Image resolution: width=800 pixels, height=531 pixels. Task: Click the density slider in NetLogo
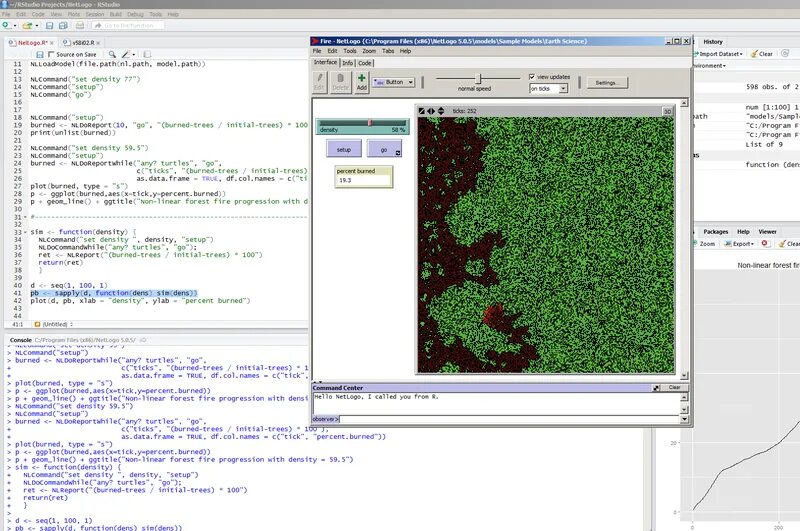[x=362, y=127]
